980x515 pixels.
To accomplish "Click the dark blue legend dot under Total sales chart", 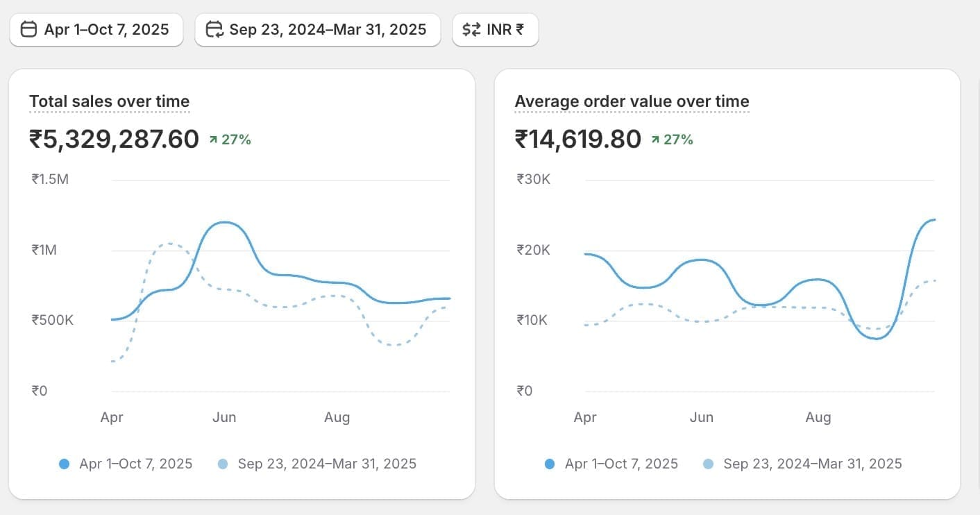I will [65, 464].
